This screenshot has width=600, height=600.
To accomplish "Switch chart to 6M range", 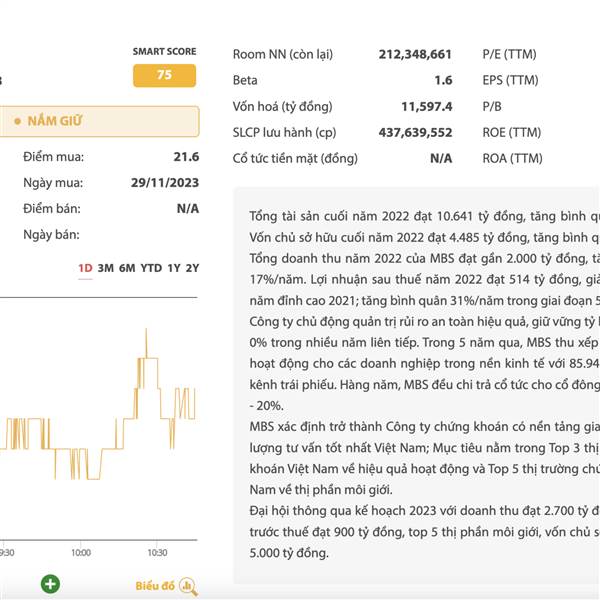I will pos(127,268).
